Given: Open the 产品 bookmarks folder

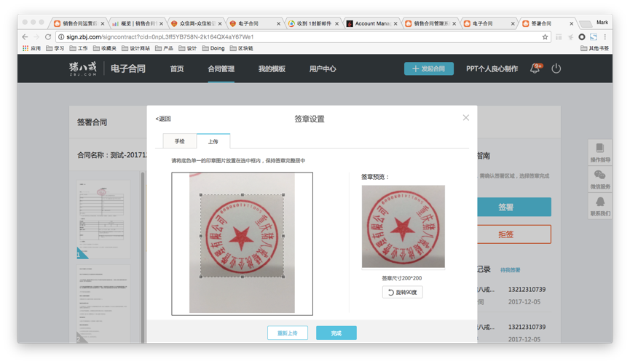Looking at the screenshot, I should [164, 48].
